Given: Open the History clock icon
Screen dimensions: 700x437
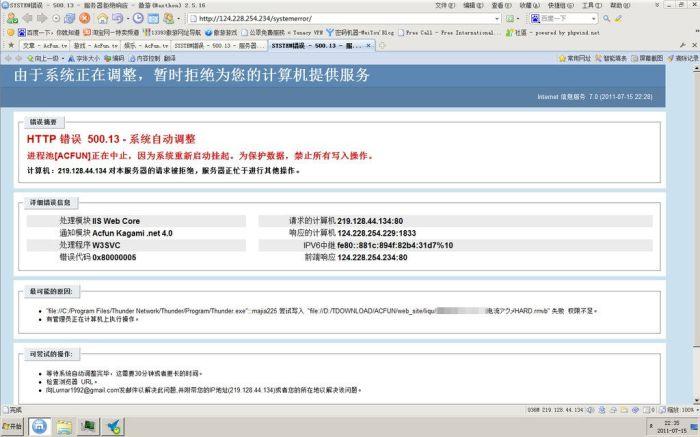Looking at the screenshot, I should (x=138, y=18).
